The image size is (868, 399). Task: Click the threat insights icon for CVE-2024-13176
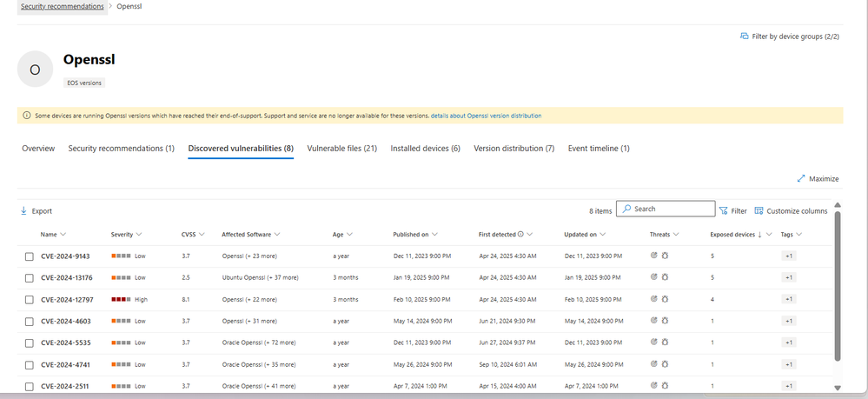(653, 277)
